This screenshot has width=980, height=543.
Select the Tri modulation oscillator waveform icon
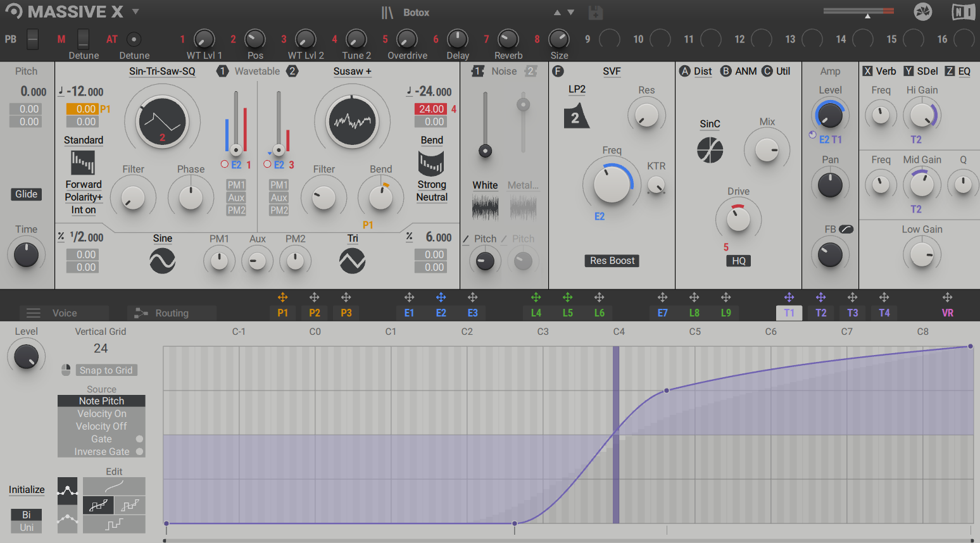click(352, 261)
